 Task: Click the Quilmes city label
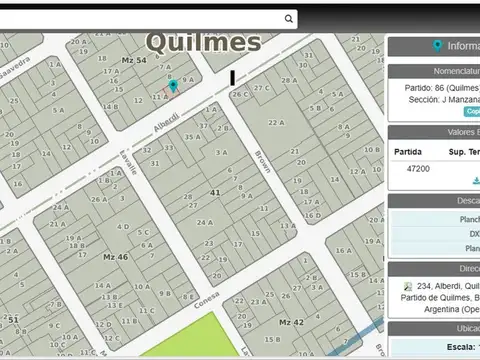pyautogui.click(x=203, y=42)
